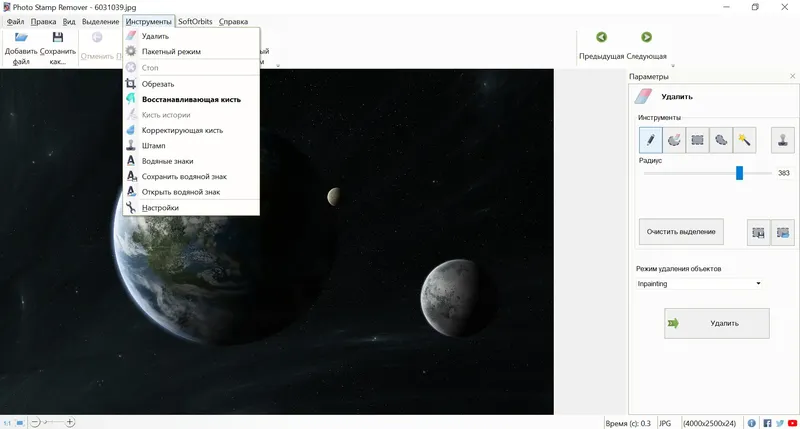Select the rectangular selection tool

[x=697, y=140]
